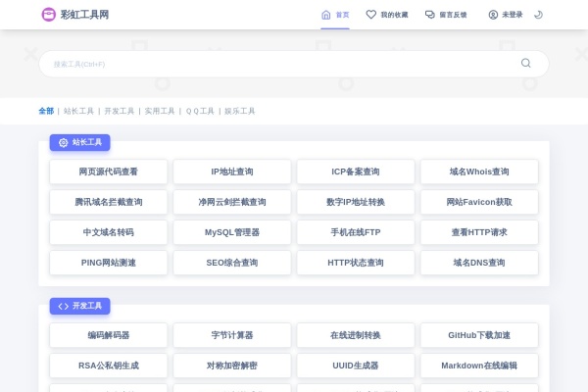This screenshot has height=392, width=588.
Task: Open 网页源代码查看 tool
Action: [109, 171]
